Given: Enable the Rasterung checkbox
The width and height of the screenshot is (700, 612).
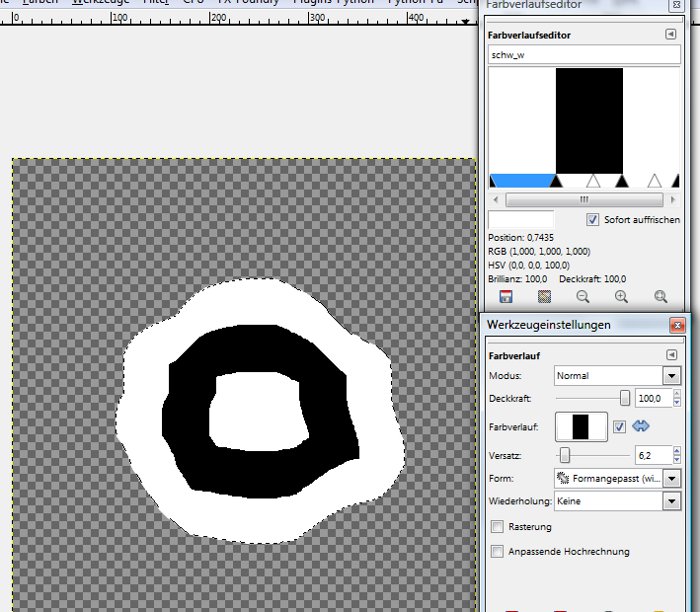Looking at the screenshot, I should point(498,527).
